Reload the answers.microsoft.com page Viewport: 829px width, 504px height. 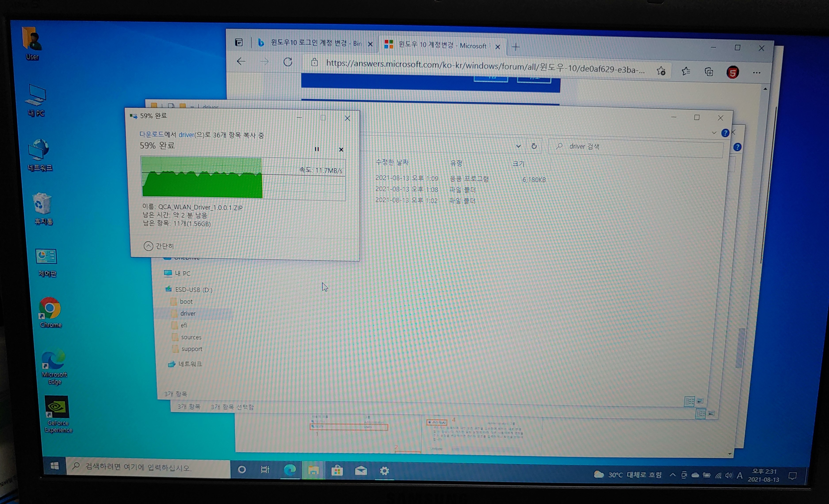point(288,62)
